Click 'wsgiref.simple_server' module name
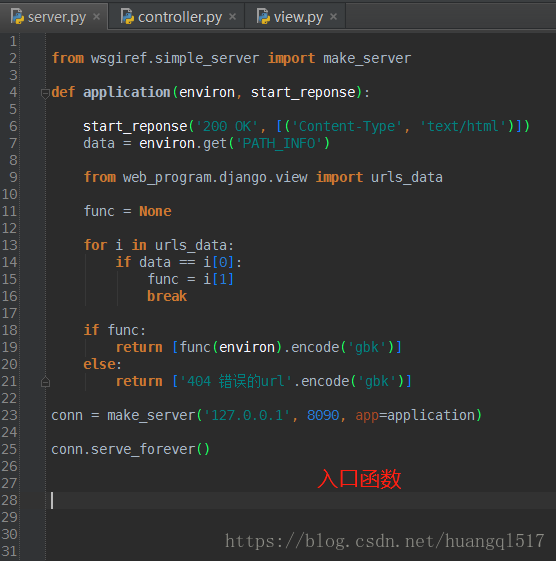 coord(175,58)
